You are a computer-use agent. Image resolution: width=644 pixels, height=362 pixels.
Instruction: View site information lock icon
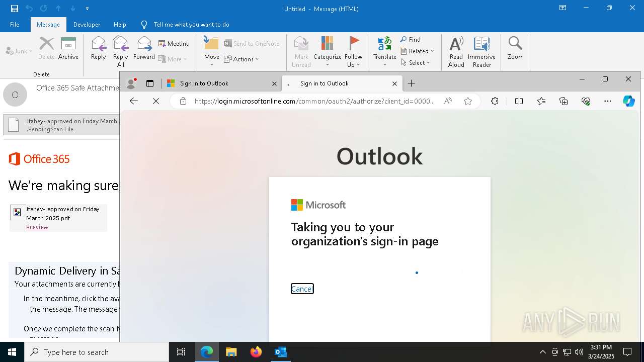183,101
